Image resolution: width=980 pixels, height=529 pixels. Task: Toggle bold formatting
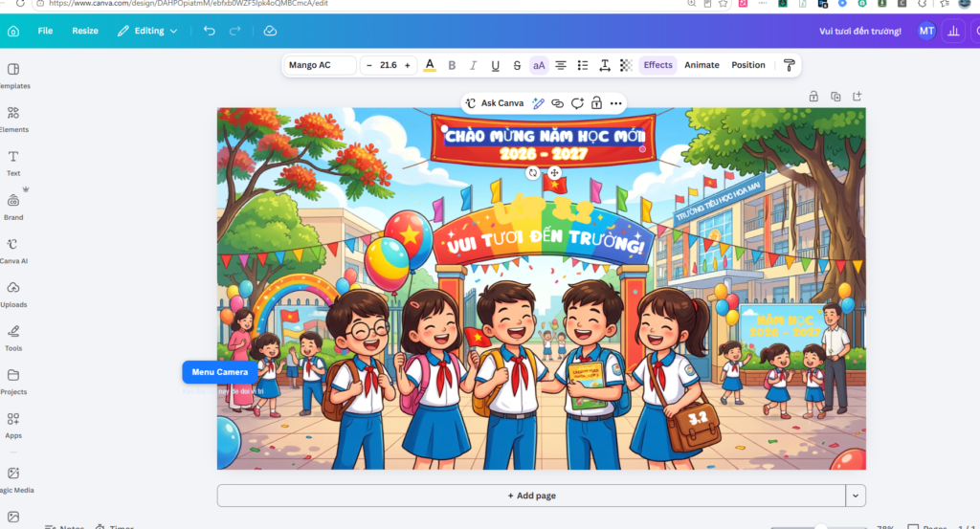point(452,65)
